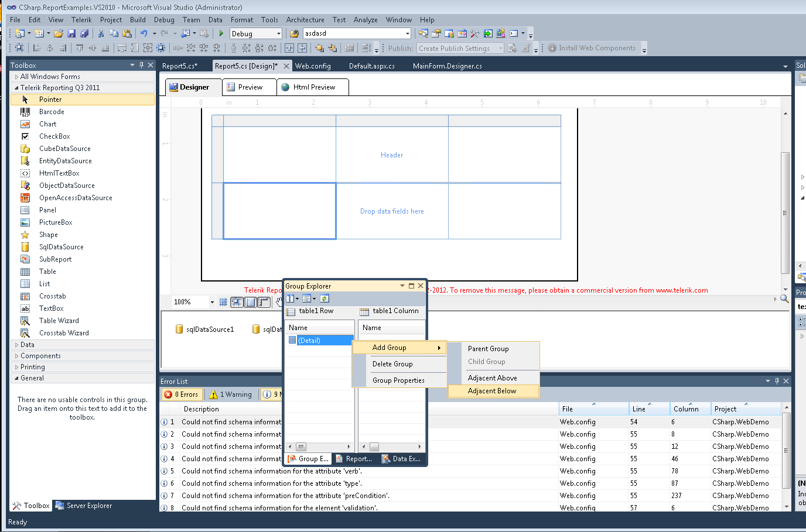Click Install Web Components button

pyautogui.click(x=592, y=48)
